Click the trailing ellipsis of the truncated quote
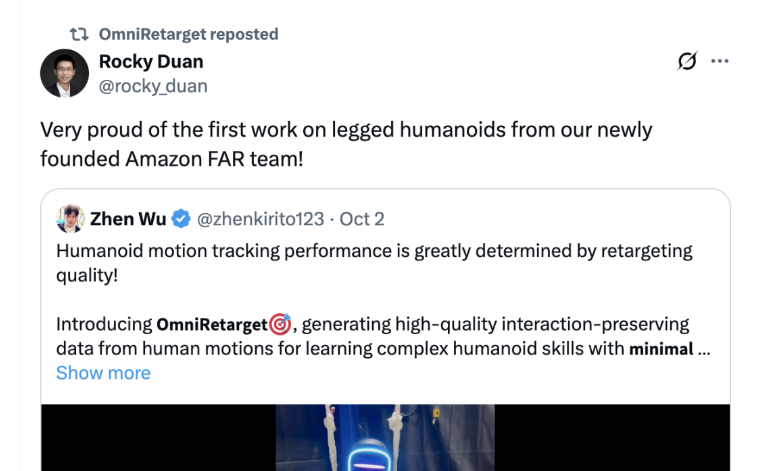Screen dimensions: 765x471 705,349
